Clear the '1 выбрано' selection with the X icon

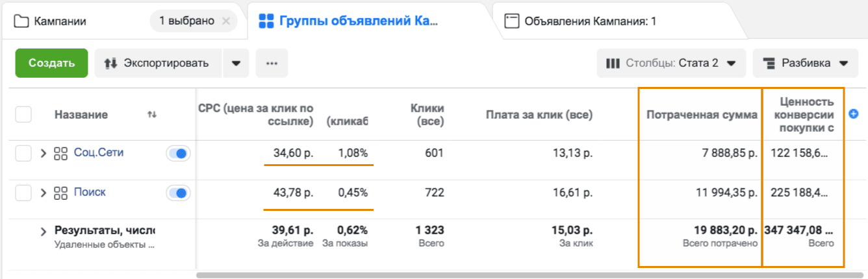(x=226, y=21)
